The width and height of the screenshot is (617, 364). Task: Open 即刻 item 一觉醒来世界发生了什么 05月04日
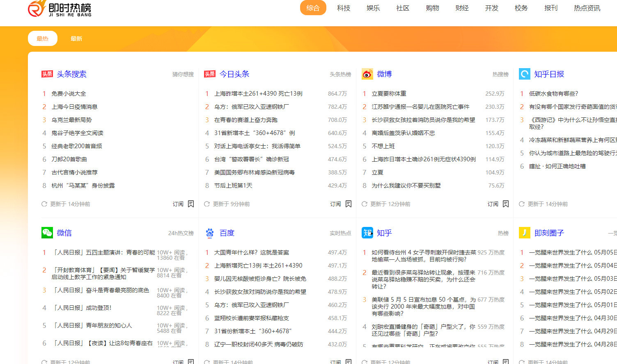[573, 266]
